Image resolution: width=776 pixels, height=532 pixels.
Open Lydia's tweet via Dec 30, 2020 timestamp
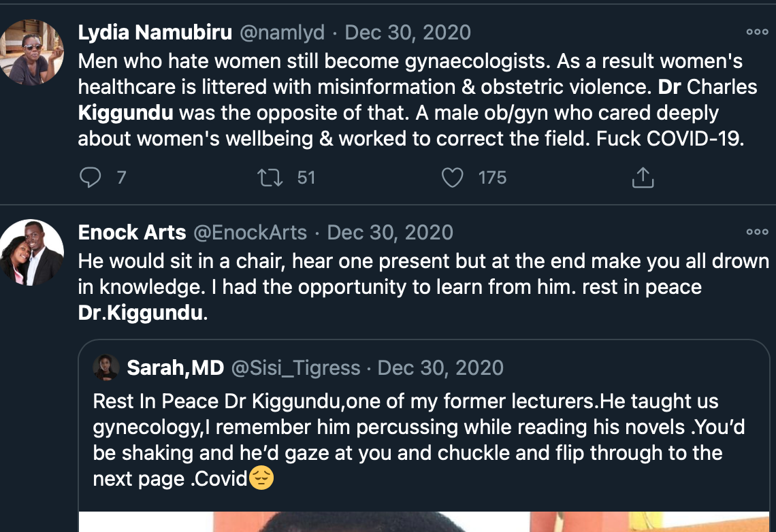pos(408,32)
